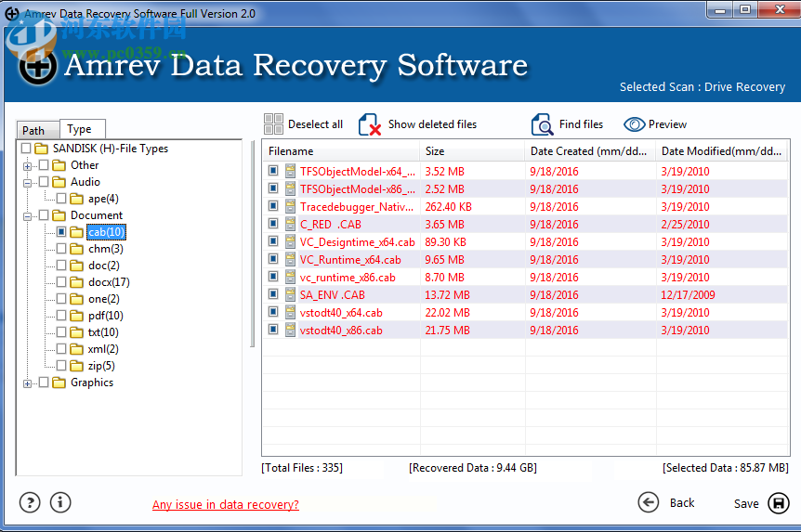Select the txt(10) tree item

tap(103, 332)
